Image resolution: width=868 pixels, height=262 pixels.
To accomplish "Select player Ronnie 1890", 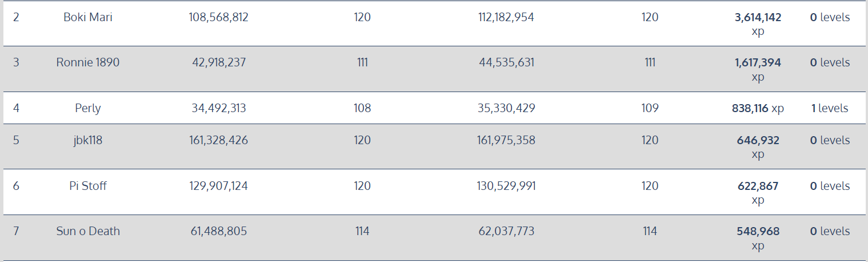I will pyautogui.click(x=88, y=62).
